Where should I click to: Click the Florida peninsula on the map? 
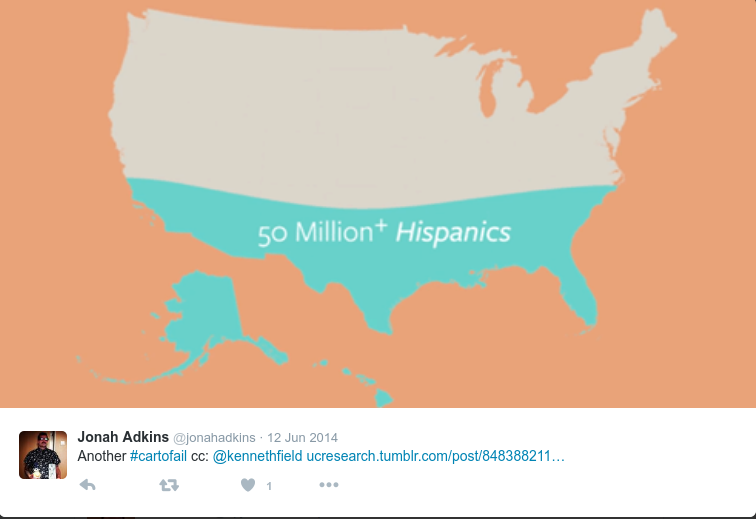[581, 294]
